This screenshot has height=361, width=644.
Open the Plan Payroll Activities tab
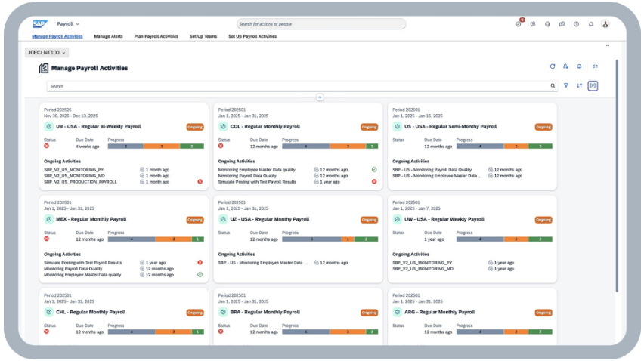coord(156,36)
